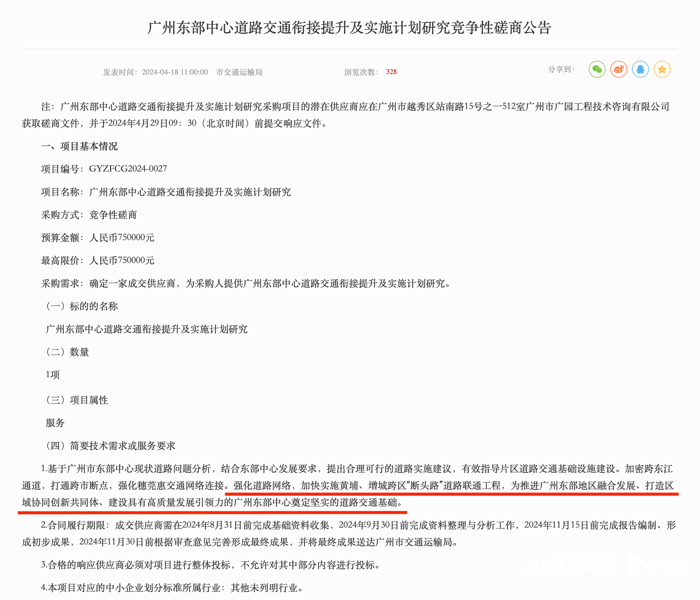This screenshot has width=700, height=600.
Task: Click the 采购需求 description line
Action: 246,283
